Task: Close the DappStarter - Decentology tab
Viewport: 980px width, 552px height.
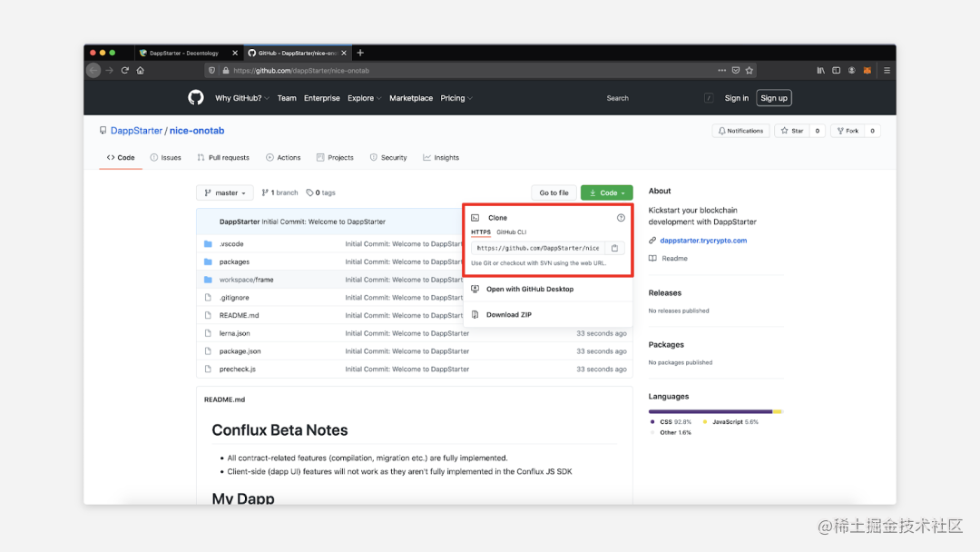Action: [235, 54]
